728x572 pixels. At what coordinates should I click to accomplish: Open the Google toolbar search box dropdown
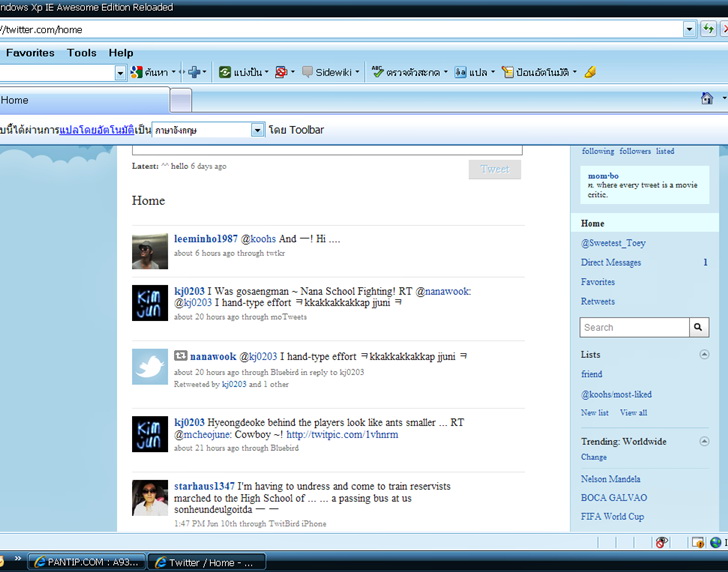click(120, 73)
